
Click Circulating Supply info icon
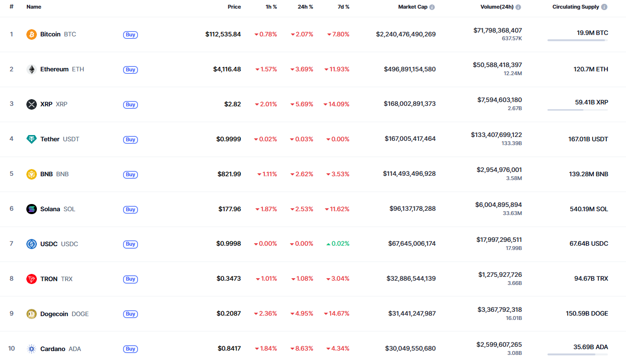(x=604, y=7)
